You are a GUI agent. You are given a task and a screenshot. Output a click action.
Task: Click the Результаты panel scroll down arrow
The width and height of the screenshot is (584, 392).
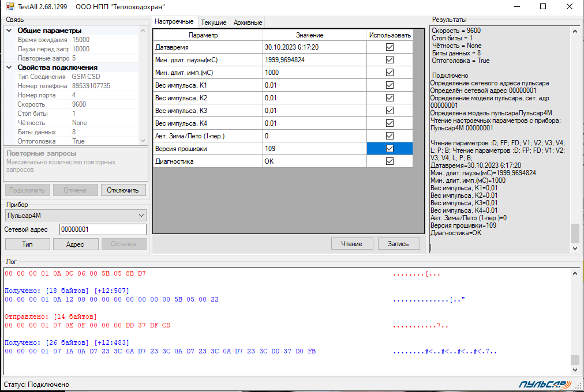point(575,248)
